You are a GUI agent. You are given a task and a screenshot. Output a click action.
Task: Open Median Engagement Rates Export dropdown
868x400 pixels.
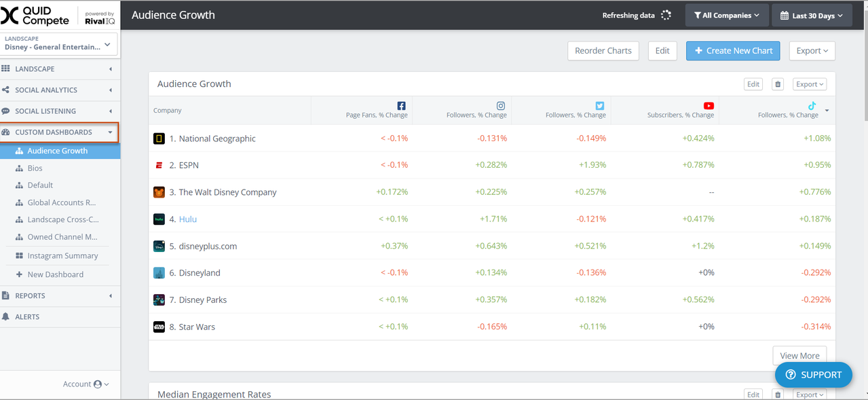tap(810, 395)
